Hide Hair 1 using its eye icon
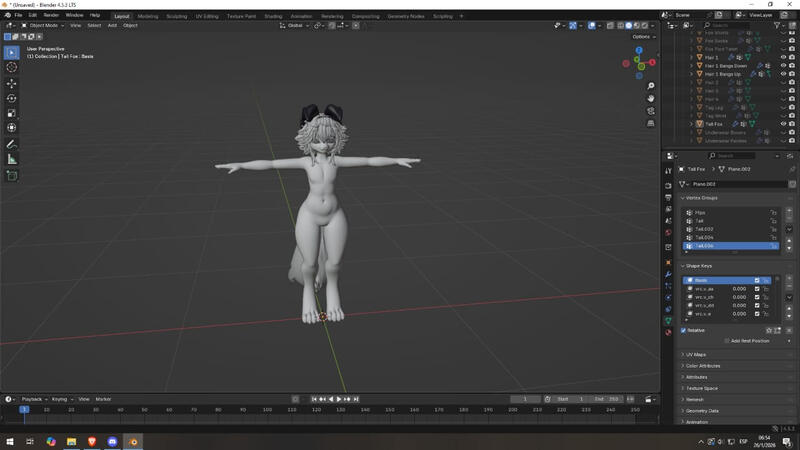The image size is (800, 450). (784, 58)
